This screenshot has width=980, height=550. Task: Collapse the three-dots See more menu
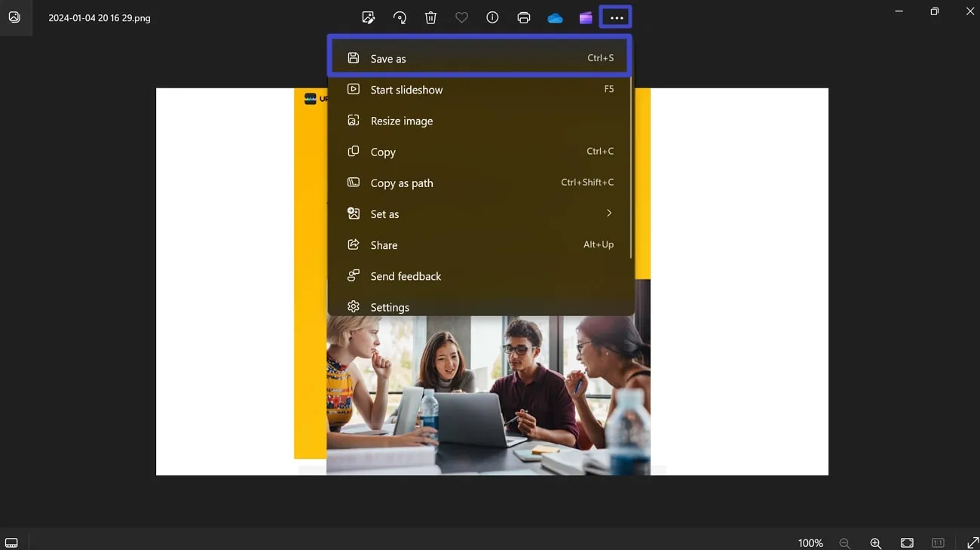click(616, 17)
